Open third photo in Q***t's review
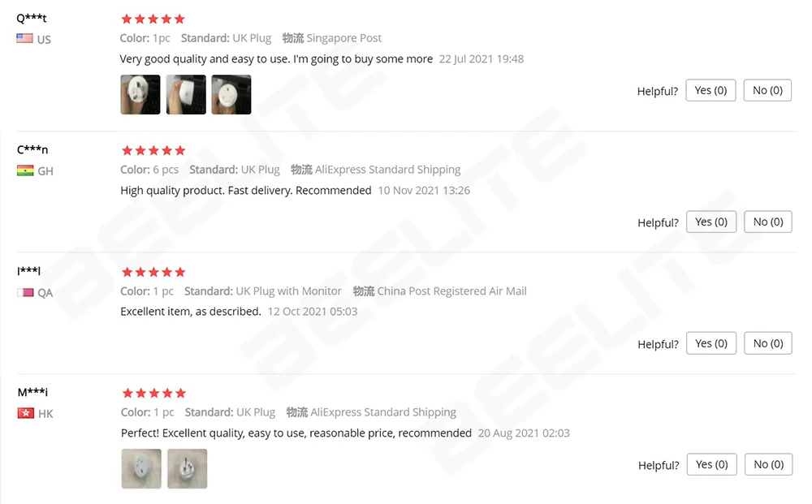This screenshot has width=812, height=504. pyautogui.click(x=231, y=95)
